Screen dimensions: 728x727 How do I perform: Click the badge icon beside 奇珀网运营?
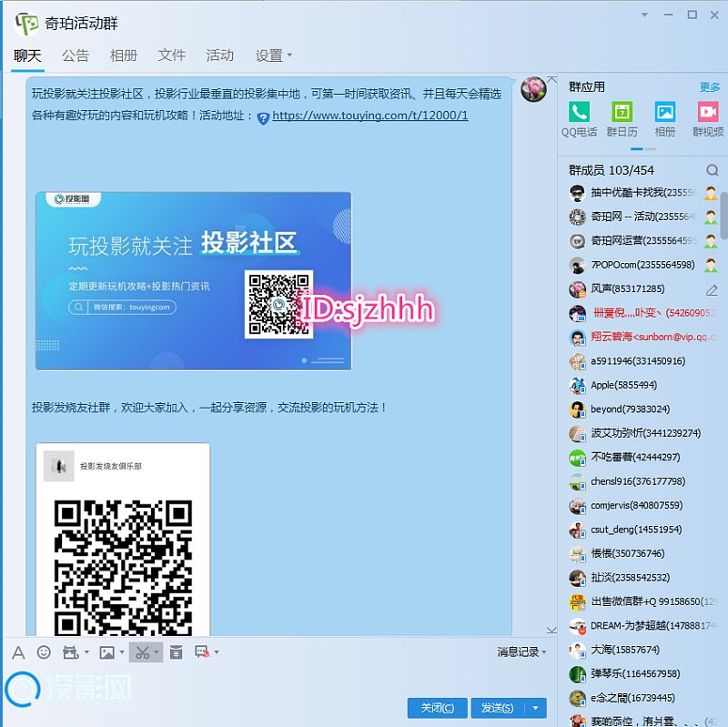711,241
